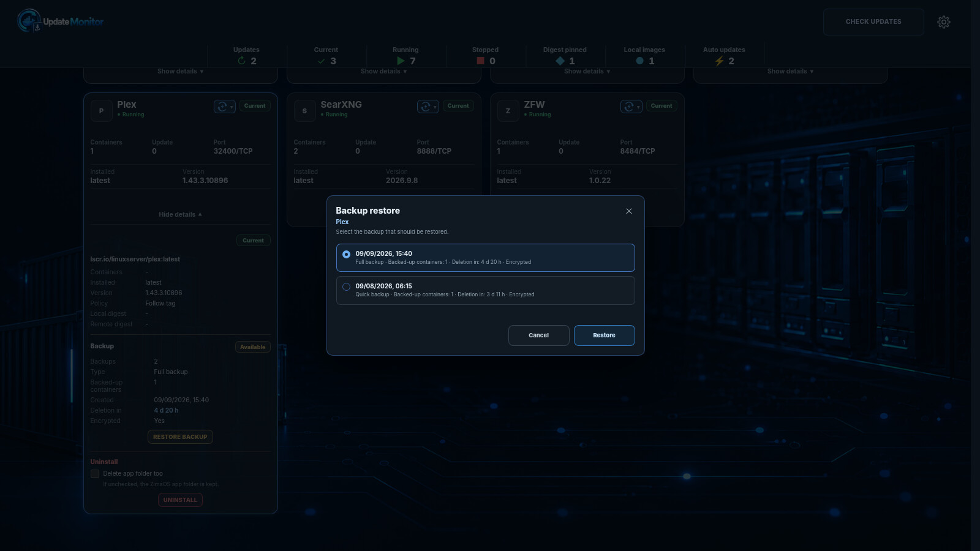
Task: Click Current badge in Plex header
Action: coord(255,106)
